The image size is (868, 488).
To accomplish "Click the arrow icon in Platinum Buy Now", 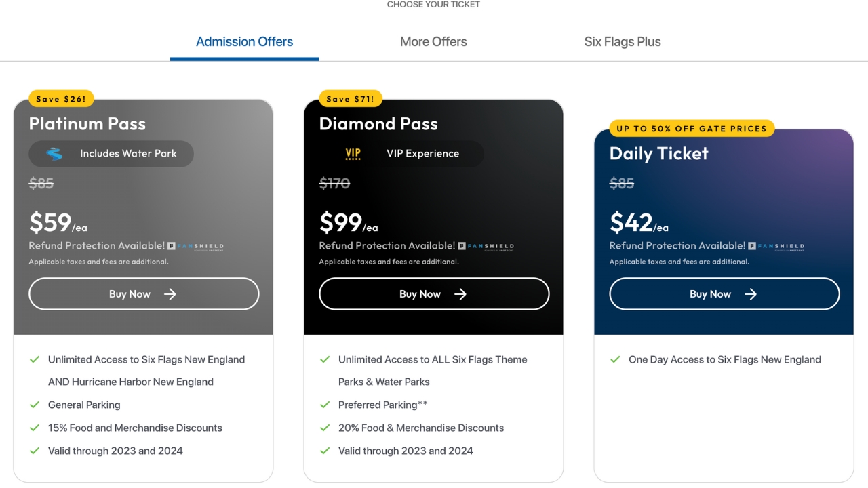I will (x=170, y=294).
